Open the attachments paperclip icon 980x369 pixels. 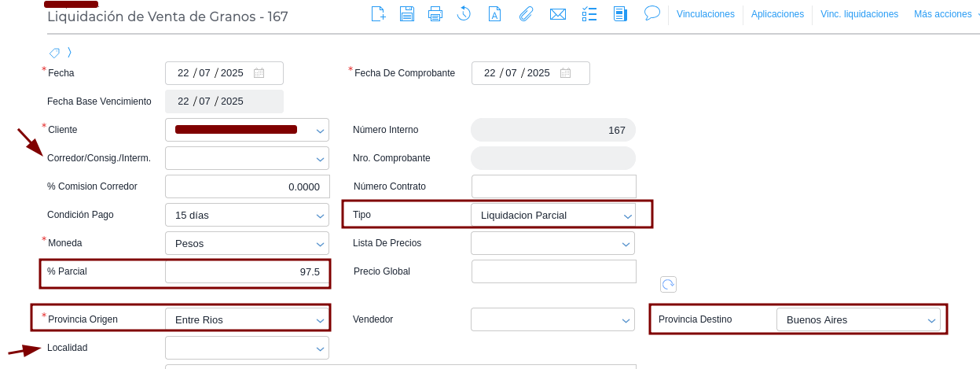pos(526,13)
